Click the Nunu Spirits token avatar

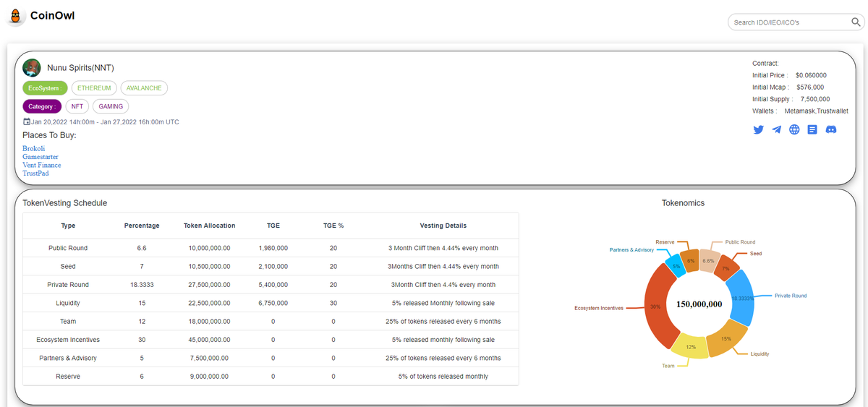32,68
